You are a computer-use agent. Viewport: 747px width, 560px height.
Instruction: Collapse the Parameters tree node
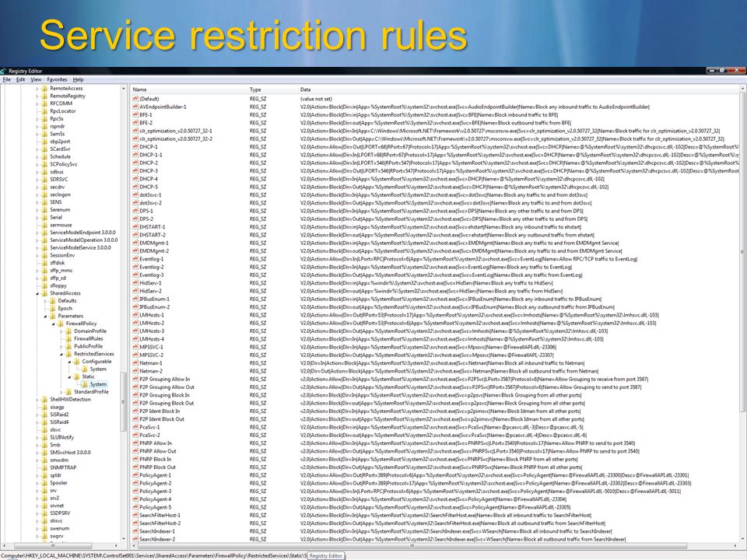[x=45, y=317]
